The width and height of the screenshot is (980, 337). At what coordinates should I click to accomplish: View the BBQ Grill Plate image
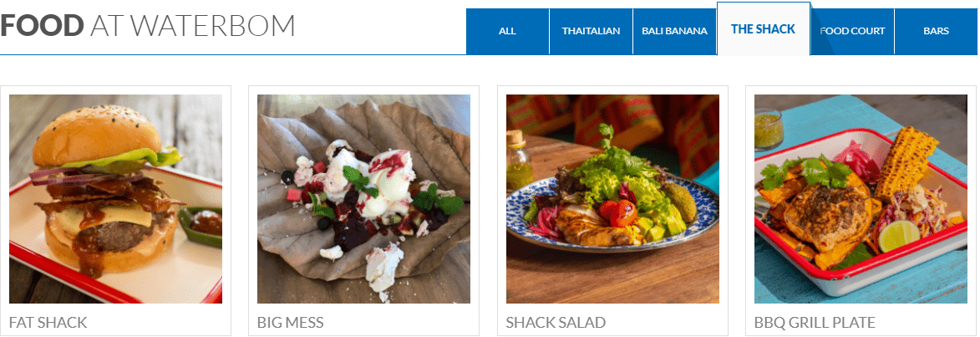(861, 199)
